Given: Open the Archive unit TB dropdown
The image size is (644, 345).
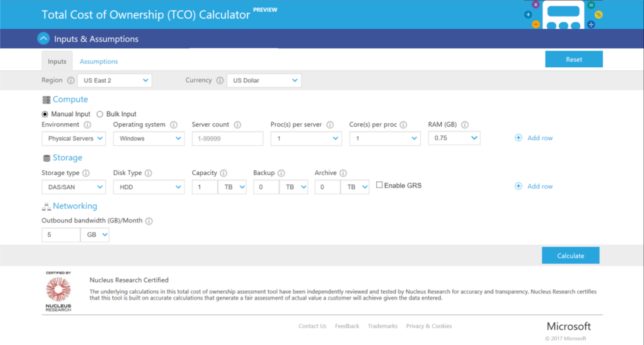Looking at the screenshot, I should (355, 187).
